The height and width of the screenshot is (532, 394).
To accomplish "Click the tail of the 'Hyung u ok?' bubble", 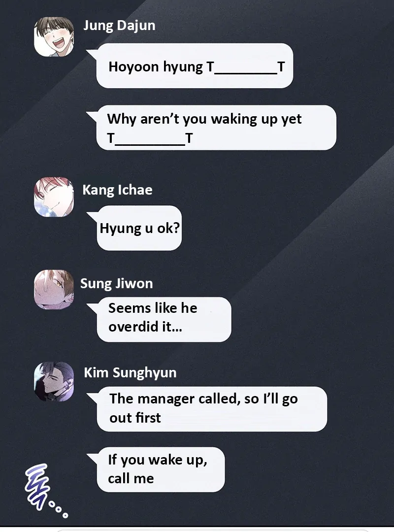I will pos(92,216).
